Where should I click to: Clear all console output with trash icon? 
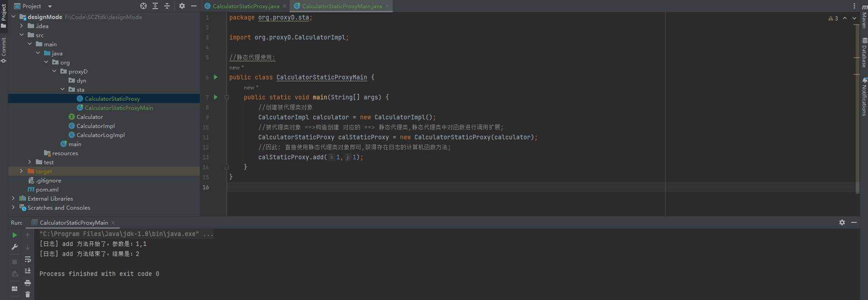28,294
